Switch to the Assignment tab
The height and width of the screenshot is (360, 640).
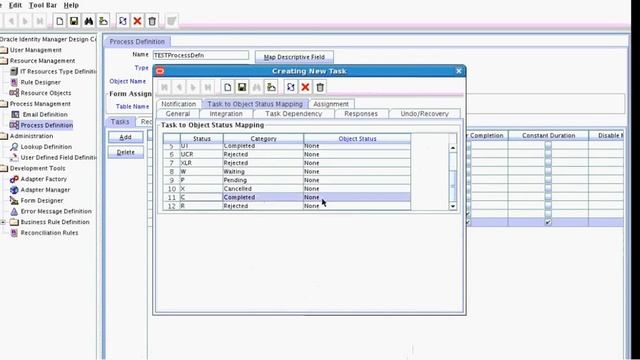pos(331,104)
